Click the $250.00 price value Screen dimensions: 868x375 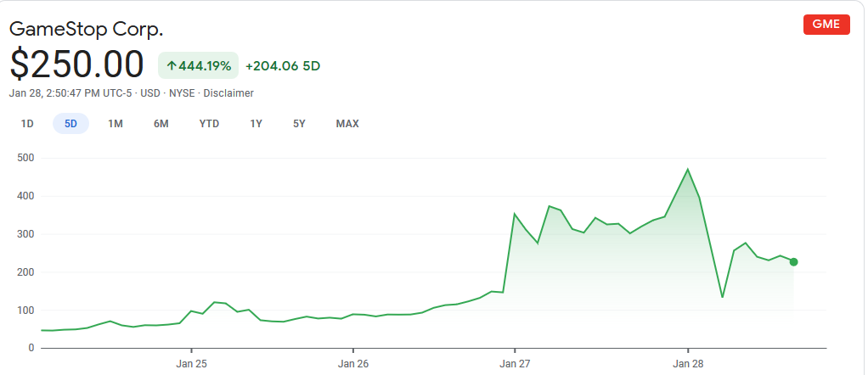click(77, 64)
